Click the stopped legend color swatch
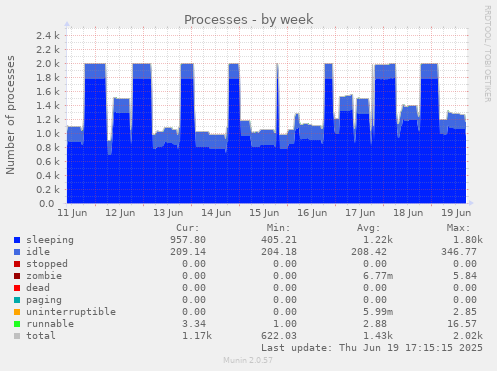This screenshot has height=371, width=497. click(x=17, y=264)
